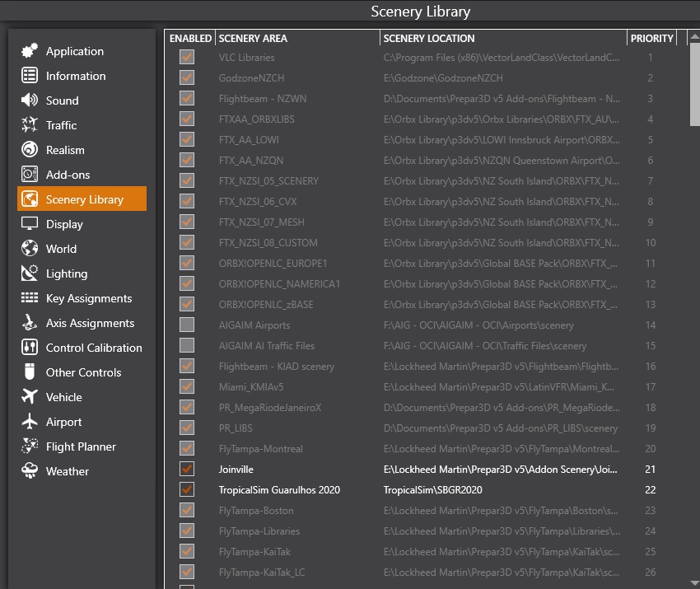Click the Realism spiral icon
Screen dimensions: 700x589
pos(30,150)
